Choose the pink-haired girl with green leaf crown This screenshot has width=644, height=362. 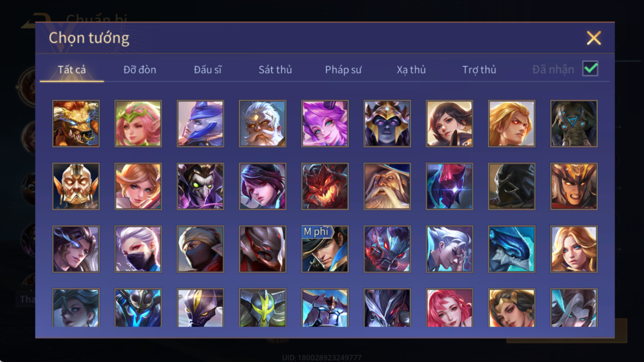coord(138,124)
